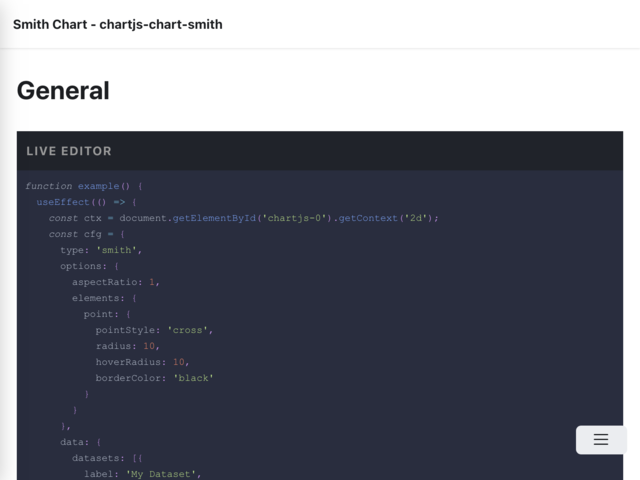640x480 pixels.
Task: Click the 'options:' key in code
Action: point(83,266)
